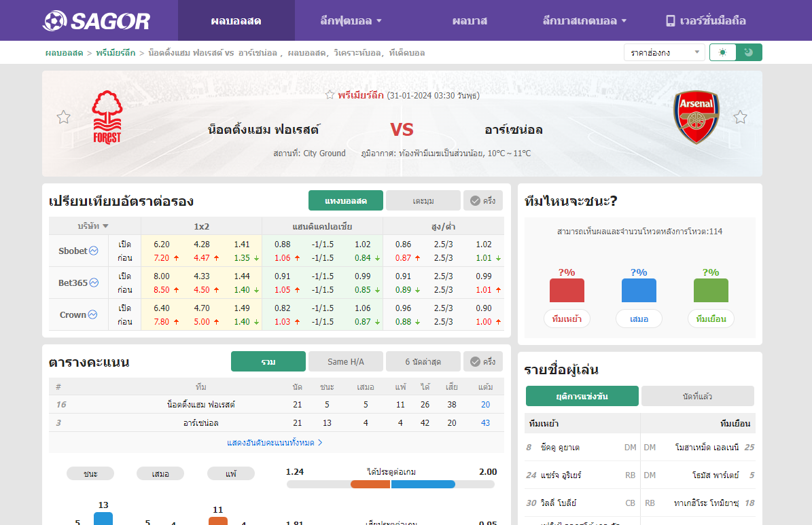Star the พรีเมียร์ลีก match header
This screenshot has width=812, height=525.
coord(330,95)
